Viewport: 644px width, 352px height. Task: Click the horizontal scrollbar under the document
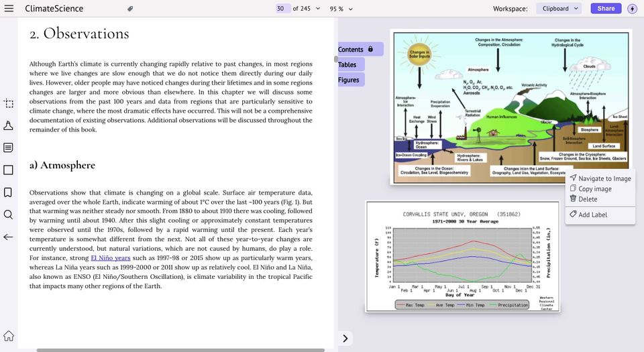[x=180, y=350]
